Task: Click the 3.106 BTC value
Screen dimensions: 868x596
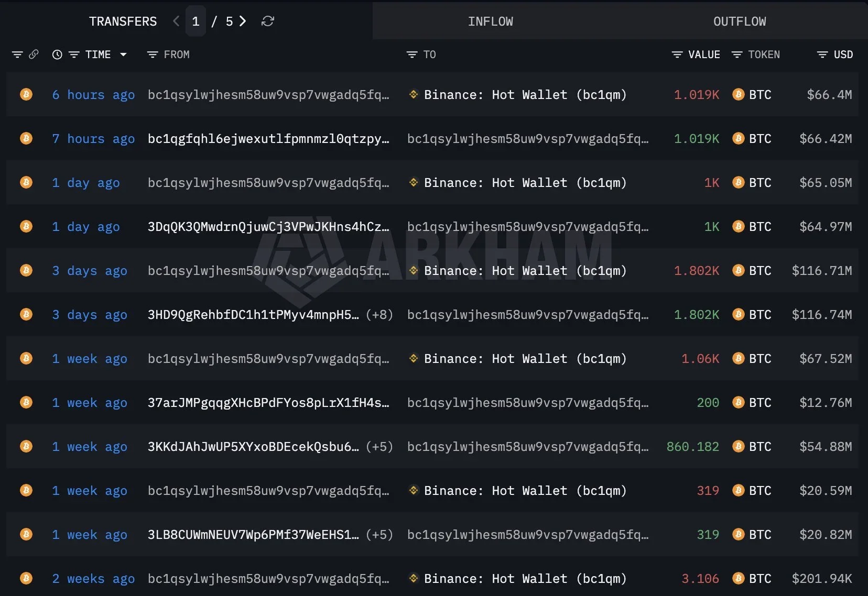Action: 700,579
